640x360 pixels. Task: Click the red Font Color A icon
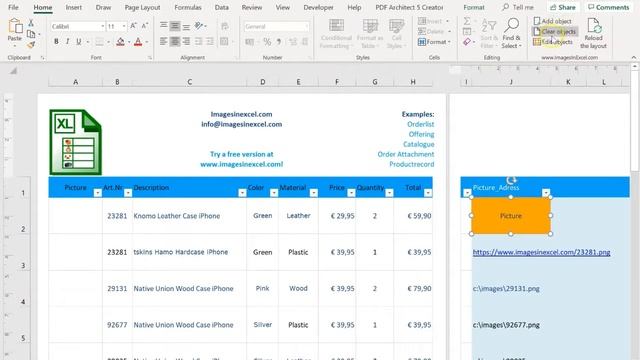138,42
